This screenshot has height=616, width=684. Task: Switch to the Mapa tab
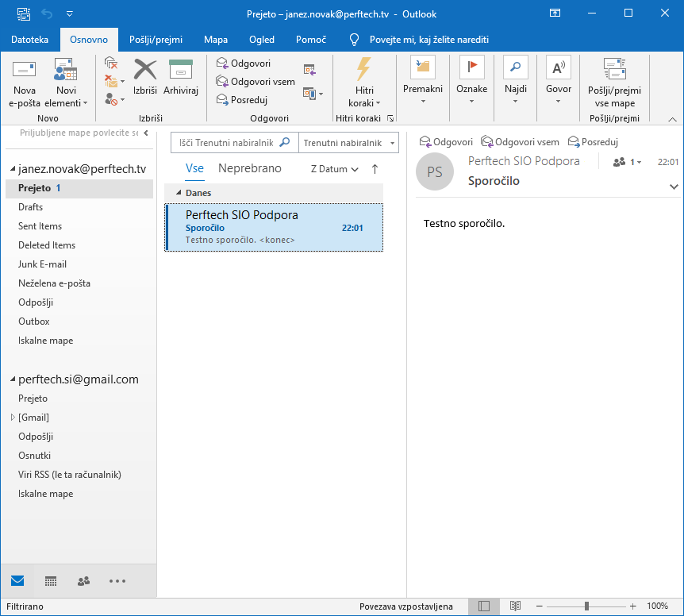216,40
